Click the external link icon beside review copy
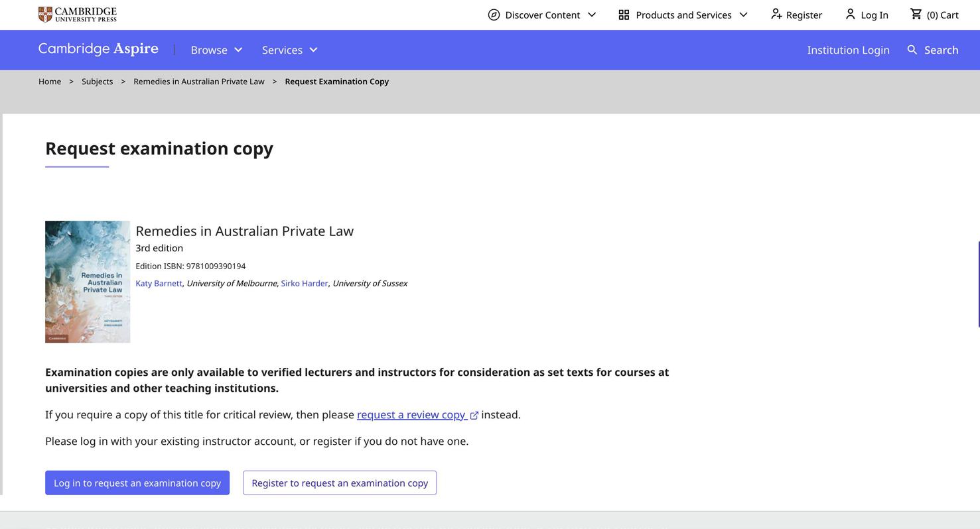Screen dimensions: 980x529 474,416
